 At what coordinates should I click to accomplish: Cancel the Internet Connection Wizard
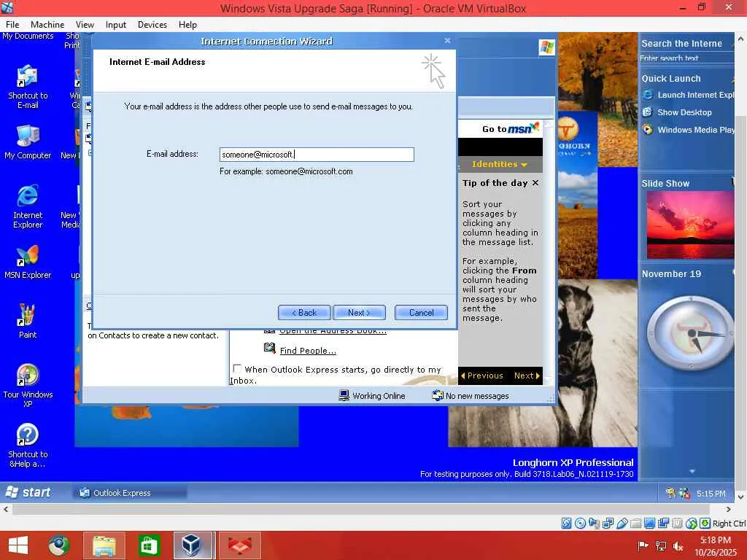[x=421, y=312]
